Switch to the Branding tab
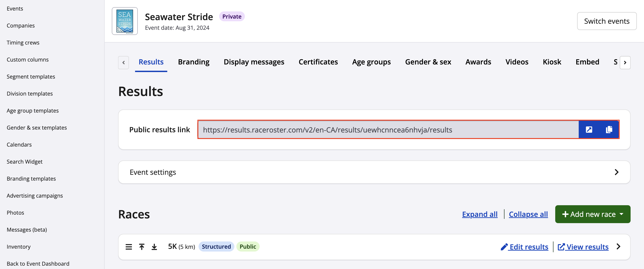The height and width of the screenshot is (269, 644). pyautogui.click(x=193, y=62)
